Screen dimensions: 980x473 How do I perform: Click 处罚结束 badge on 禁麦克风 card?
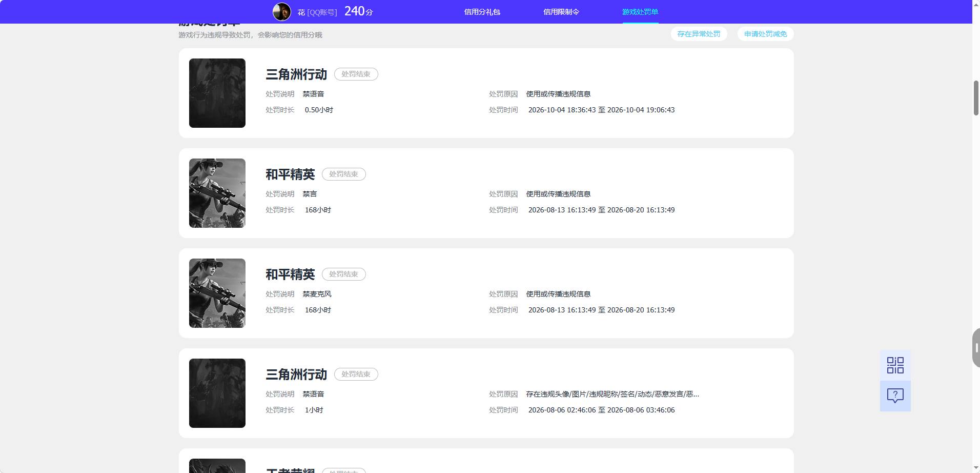[343, 274]
